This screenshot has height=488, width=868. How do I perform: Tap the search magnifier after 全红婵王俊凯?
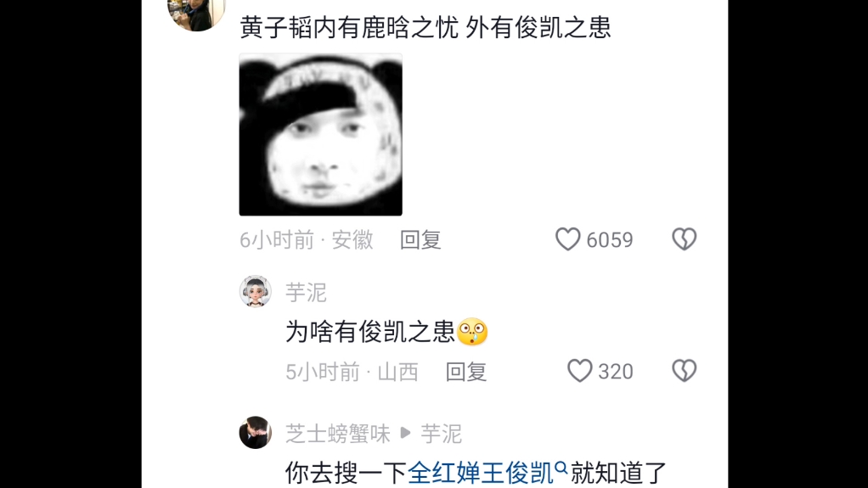tap(561, 468)
